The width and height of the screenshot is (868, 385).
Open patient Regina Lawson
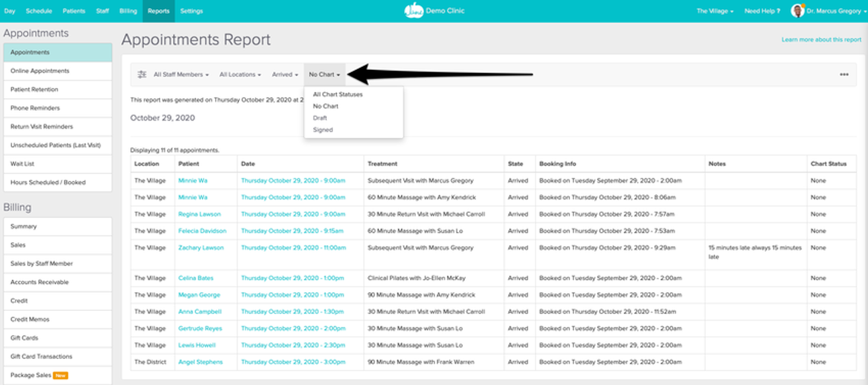point(200,214)
